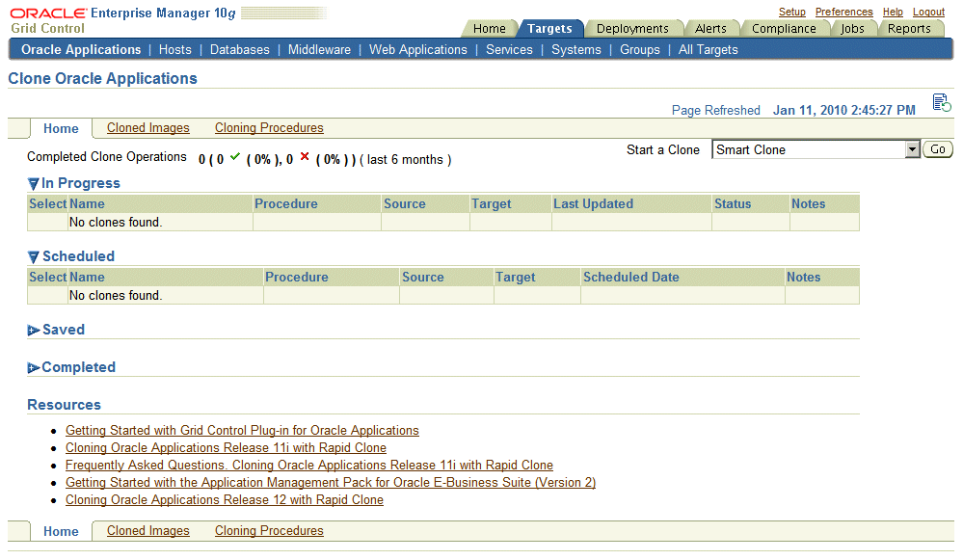The height and width of the screenshot is (560, 963).
Task: Select the top Home subtab
Action: (61, 128)
